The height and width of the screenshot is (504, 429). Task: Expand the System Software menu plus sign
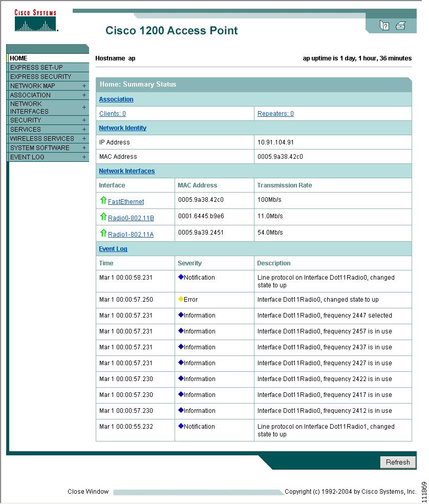[x=84, y=148]
